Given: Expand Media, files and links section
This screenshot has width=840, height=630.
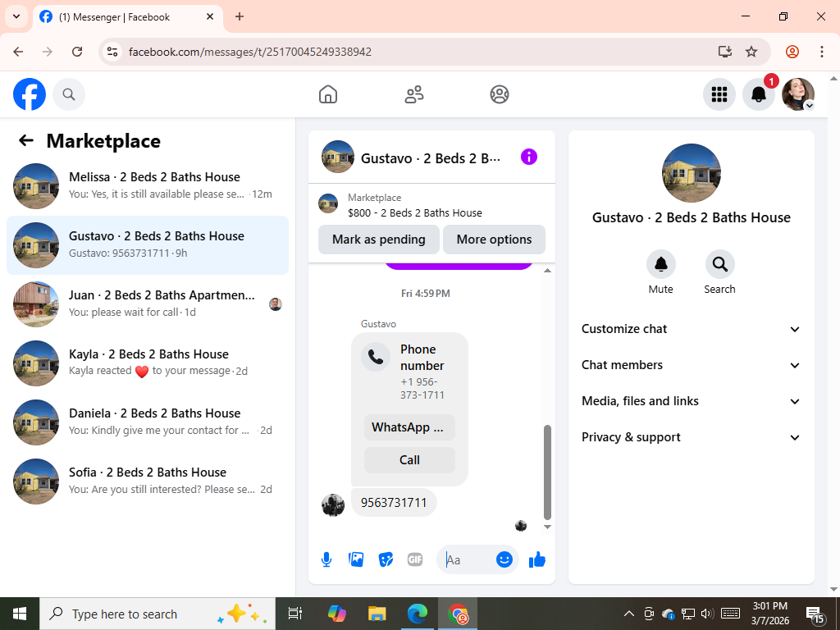Looking at the screenshot, I should pyautogui.click(x=691, y=401).
